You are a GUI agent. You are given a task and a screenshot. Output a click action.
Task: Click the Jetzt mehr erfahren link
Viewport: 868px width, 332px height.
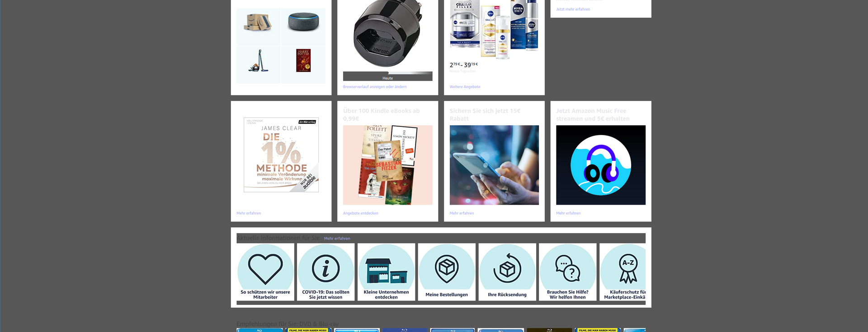click(x=573, y=9)
